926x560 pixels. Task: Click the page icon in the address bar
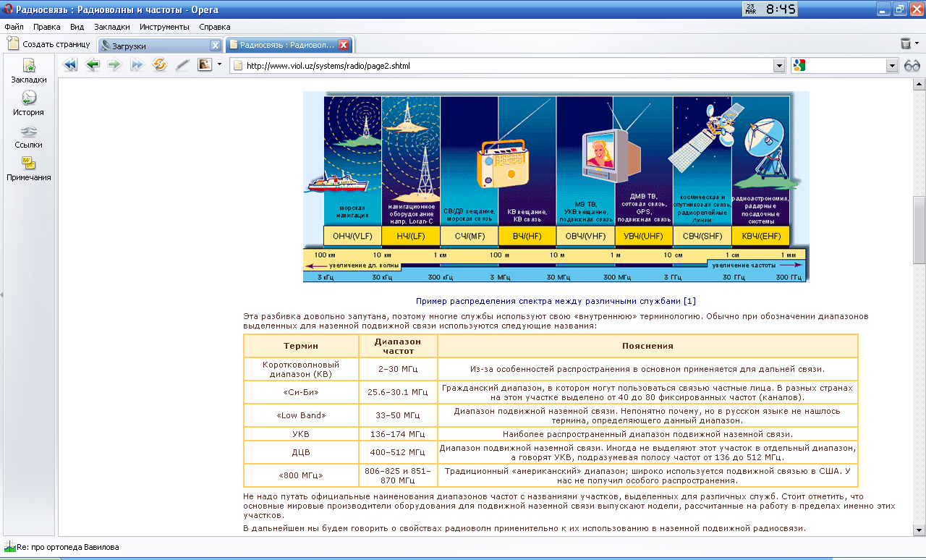(x=237, y=66)
